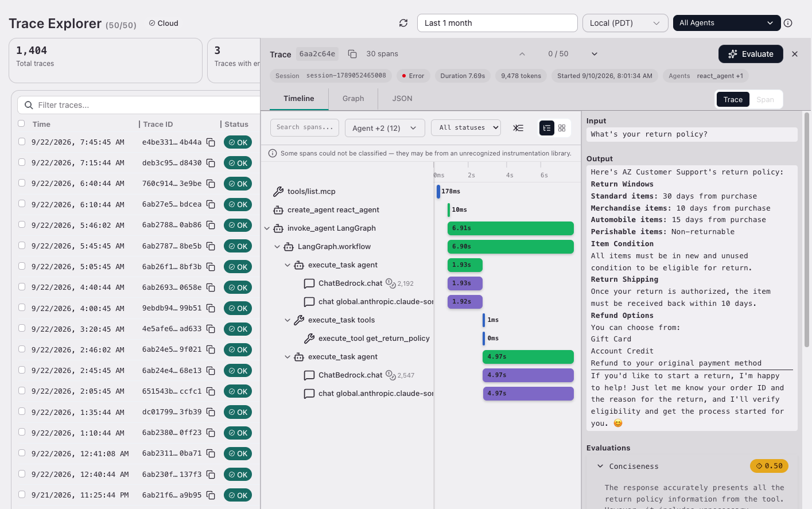812x509 pixels.
Task: Check the 1:35:44 AM trace row checkbox
Action: [x=21, y=411]
